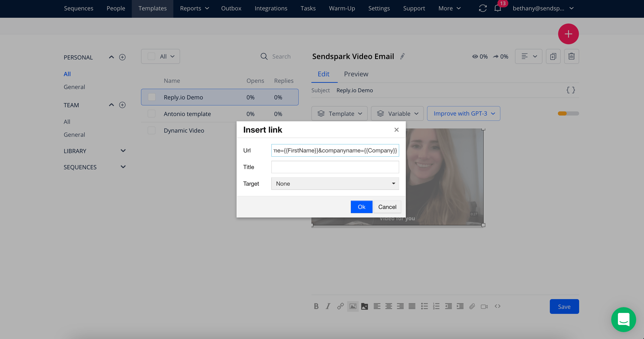
Task: Click the video camera icon
Action: coord(484,306)
